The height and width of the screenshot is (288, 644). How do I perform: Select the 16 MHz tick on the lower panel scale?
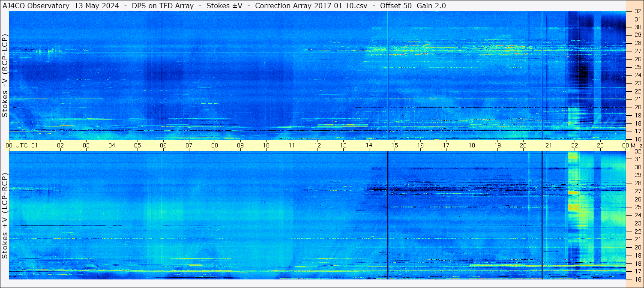click(x=637, y=279)
